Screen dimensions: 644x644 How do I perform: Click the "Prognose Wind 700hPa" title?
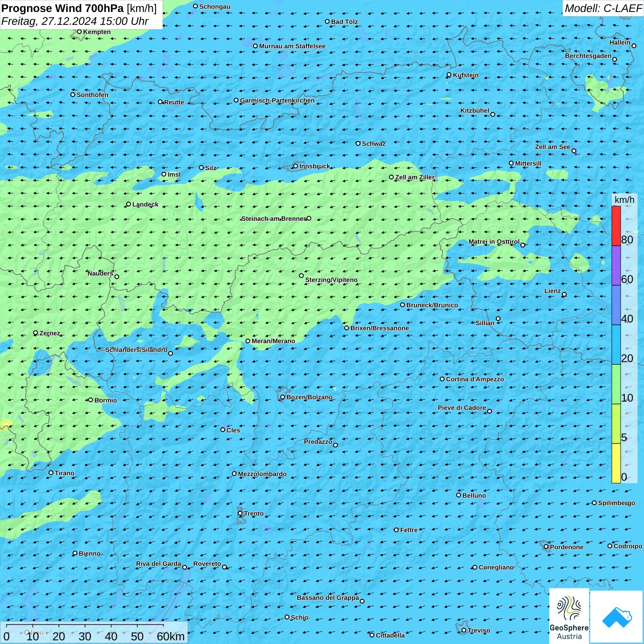[x=63, y=8]
